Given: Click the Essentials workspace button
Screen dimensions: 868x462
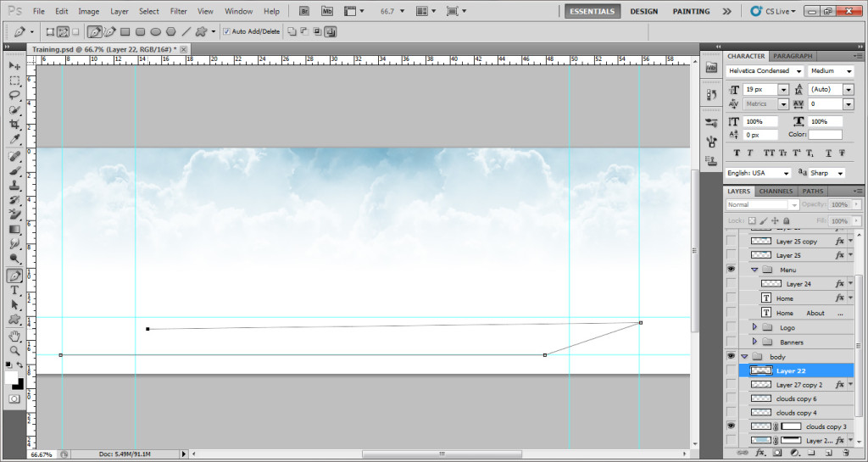Looking at the screenshot, I should 593,11.
